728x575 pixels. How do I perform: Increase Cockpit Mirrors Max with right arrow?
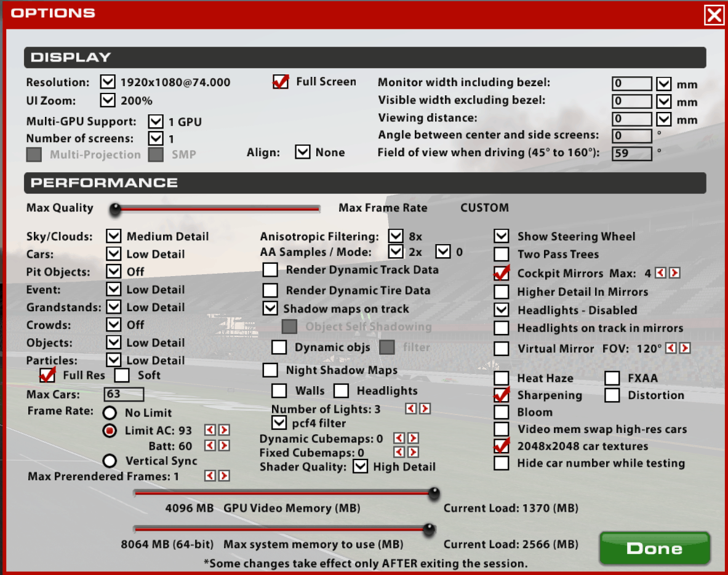tap(674, 273)
